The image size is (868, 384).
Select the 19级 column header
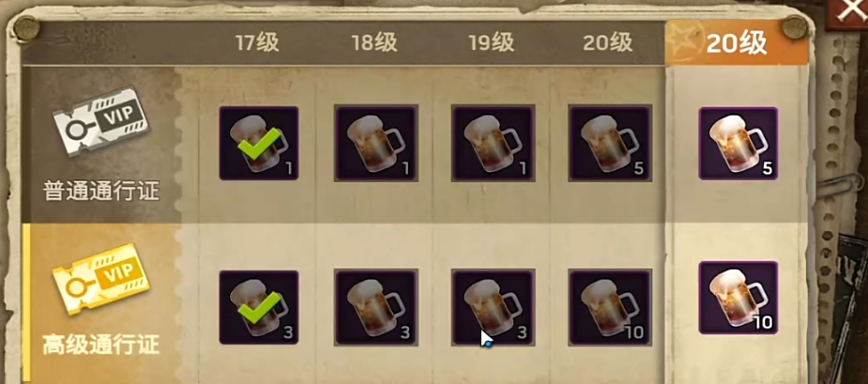(492, 42)
